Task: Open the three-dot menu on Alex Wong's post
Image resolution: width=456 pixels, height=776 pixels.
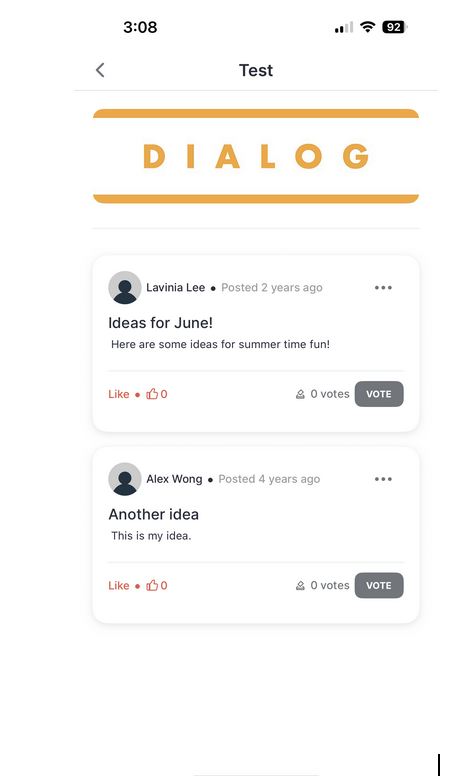Action: pos(383,479)
